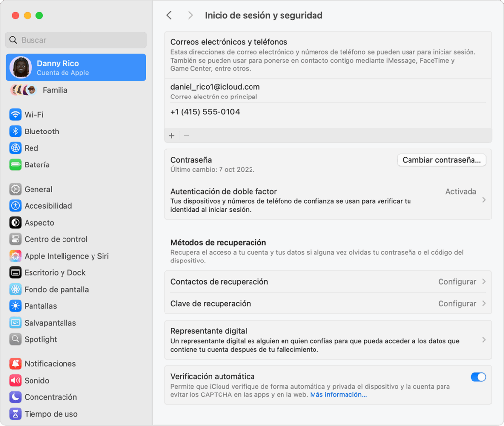Click the Buscar magnifying glass icon

(13, 40)
